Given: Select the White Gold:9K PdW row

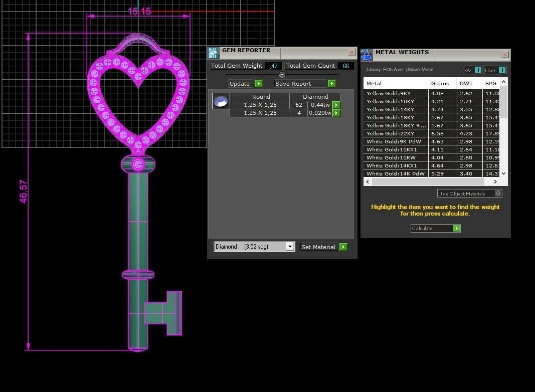Looking at the screenshot, I should point(432,141).
